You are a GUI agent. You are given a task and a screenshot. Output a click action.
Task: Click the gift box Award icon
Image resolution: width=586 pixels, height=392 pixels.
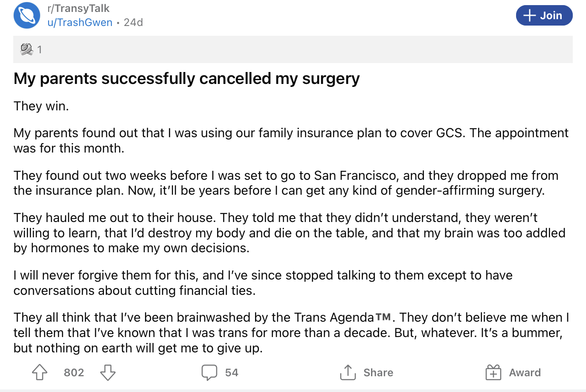493,372
